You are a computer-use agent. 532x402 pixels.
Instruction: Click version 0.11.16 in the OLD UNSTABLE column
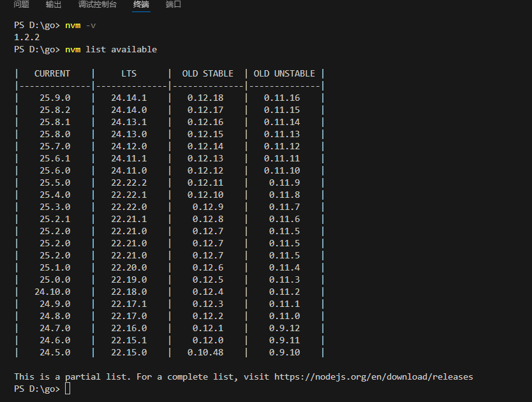click(282, 98)
